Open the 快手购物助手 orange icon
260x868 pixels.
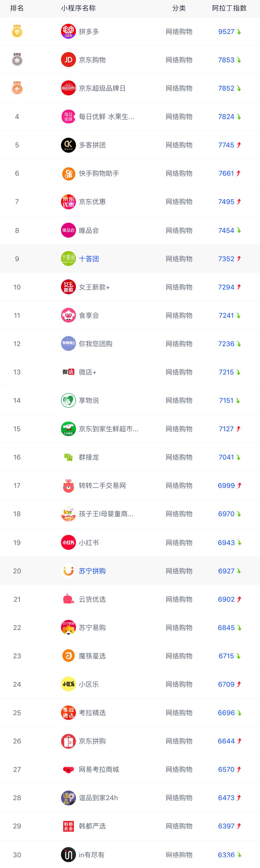(x=68, y=173)
